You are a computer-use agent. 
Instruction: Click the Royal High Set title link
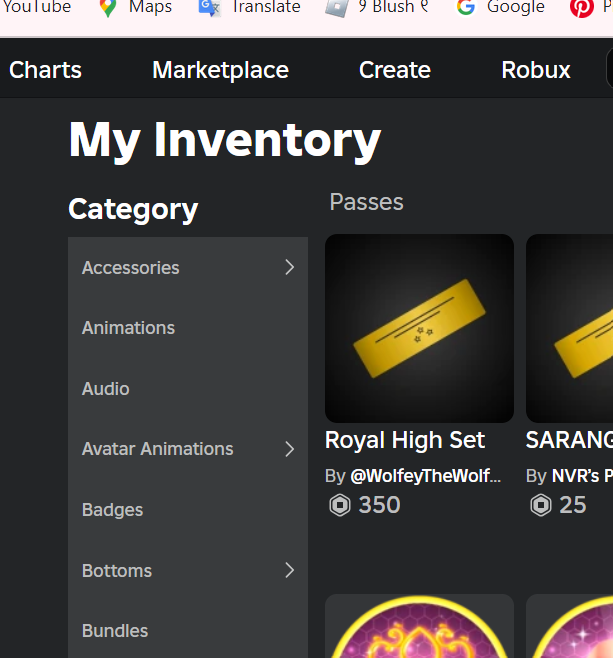click(404, 440)
